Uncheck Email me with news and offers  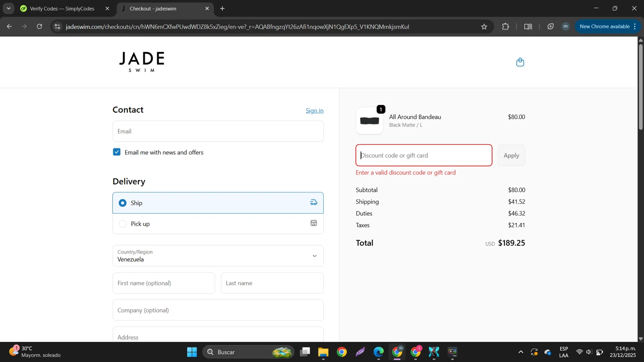coord(117,152)
